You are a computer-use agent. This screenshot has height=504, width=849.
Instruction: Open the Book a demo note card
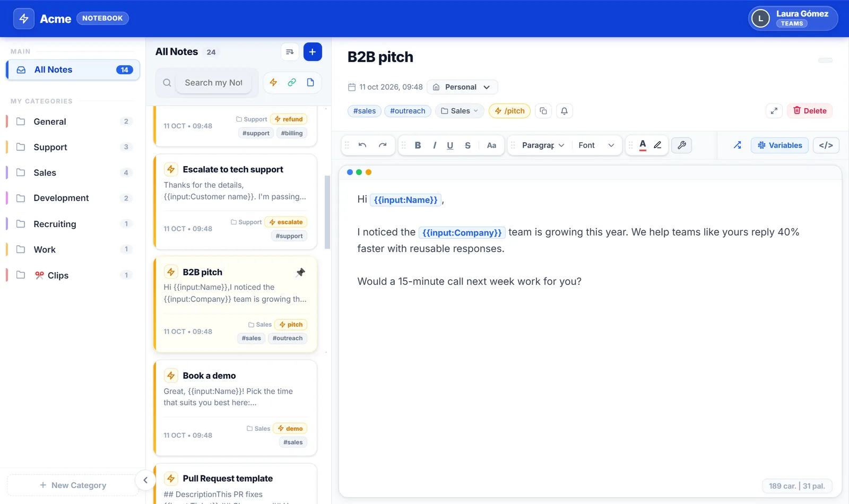click(x=236, y=408)
